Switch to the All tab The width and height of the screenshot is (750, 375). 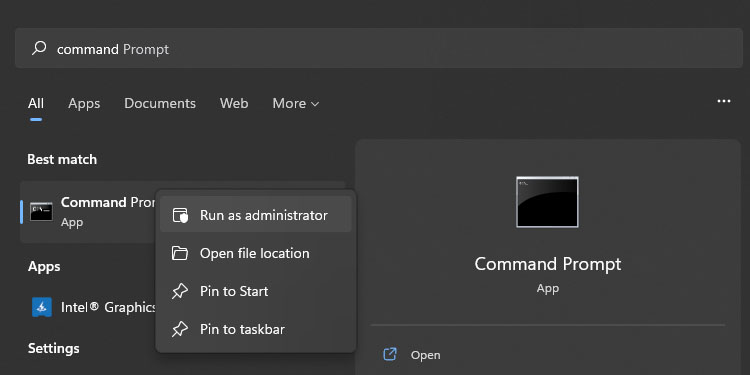click(x=36, y=103)
